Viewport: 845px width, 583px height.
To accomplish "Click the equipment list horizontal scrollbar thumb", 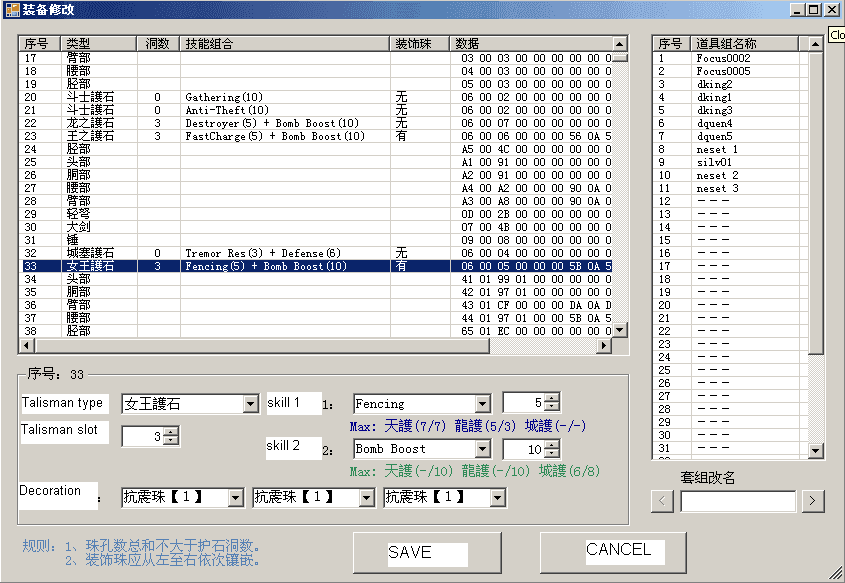I will point(261,345).
